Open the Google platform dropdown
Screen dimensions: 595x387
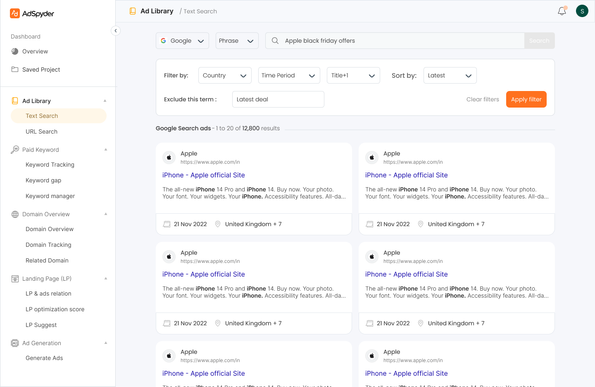click(x=182, y=41)
